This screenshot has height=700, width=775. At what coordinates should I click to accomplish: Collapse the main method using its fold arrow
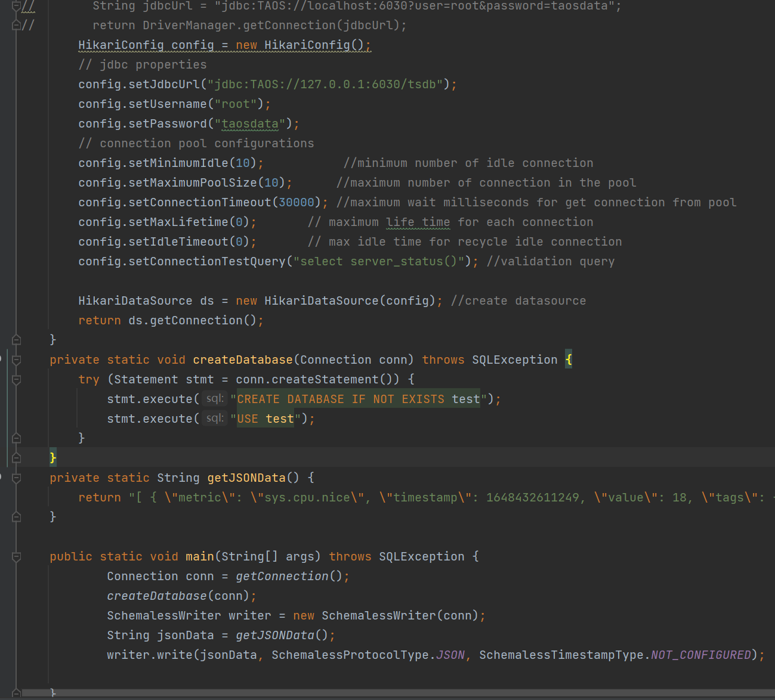(x=16, y=556)
